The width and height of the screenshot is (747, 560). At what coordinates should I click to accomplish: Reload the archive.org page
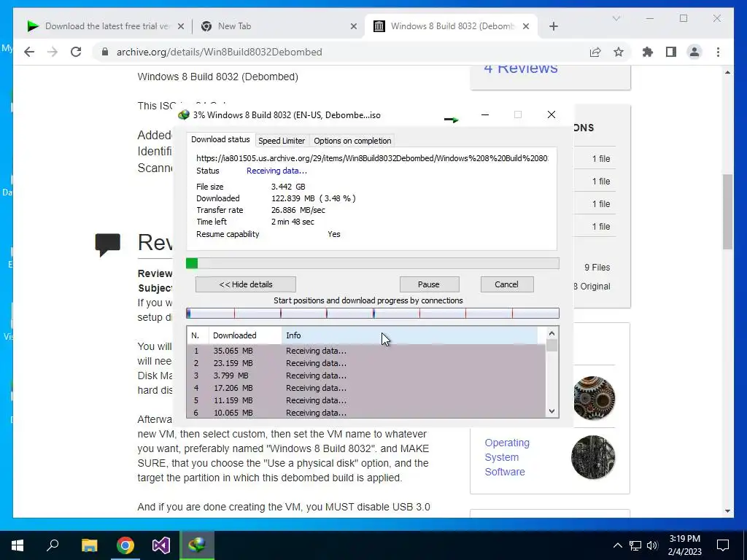[x=76, y=52]
